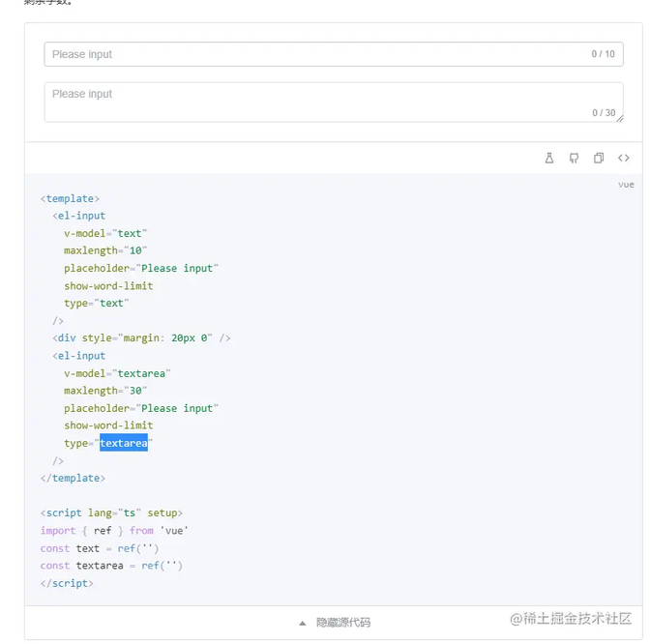The image size is (650, 644).
Task: Toggle source view with the angle-brackets icon
Action: [624, 158]
